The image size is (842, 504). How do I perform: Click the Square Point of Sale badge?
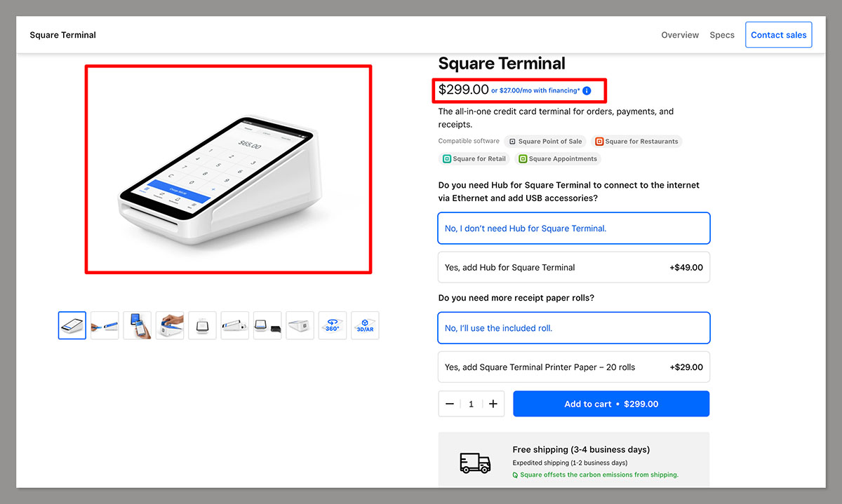pyautogui.click(x=545, y=141)
